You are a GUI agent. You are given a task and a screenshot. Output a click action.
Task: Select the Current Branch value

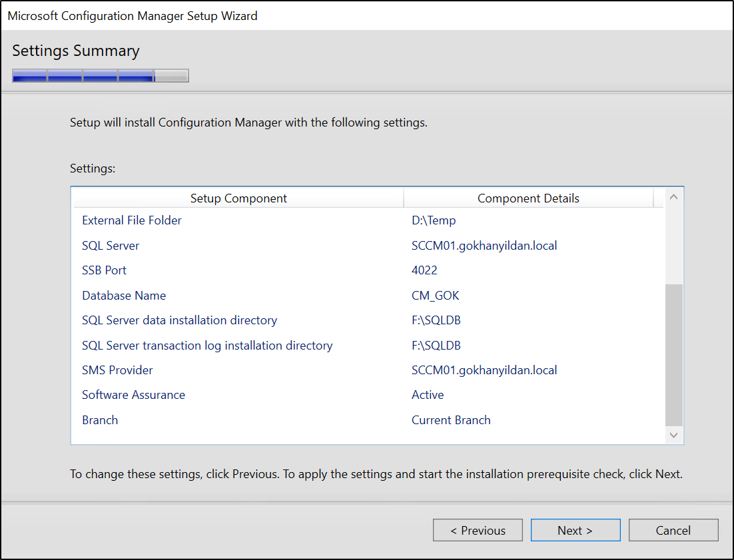tap(451, 420)
